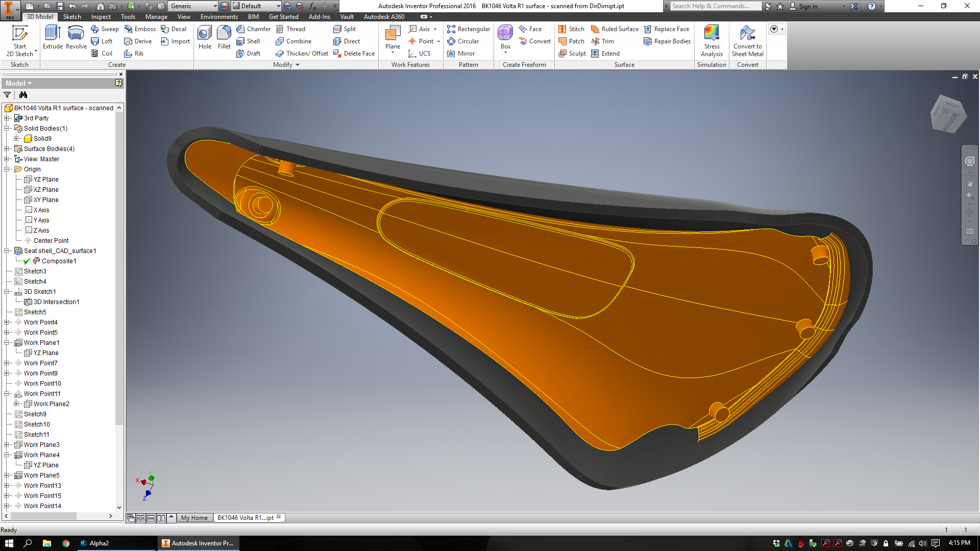Select Ruled Surface tool
This screenshot has width=980, height=551.
615,29
